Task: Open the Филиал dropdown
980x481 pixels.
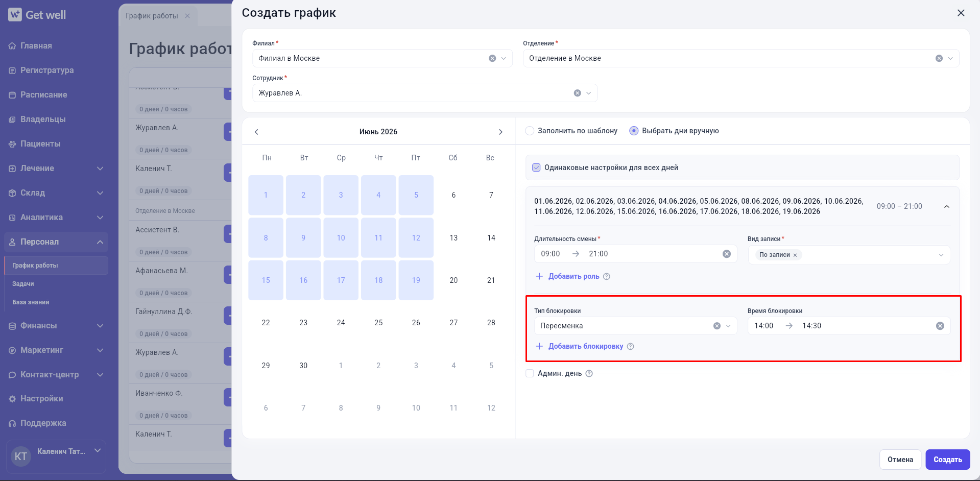Action: coord(504,58)
